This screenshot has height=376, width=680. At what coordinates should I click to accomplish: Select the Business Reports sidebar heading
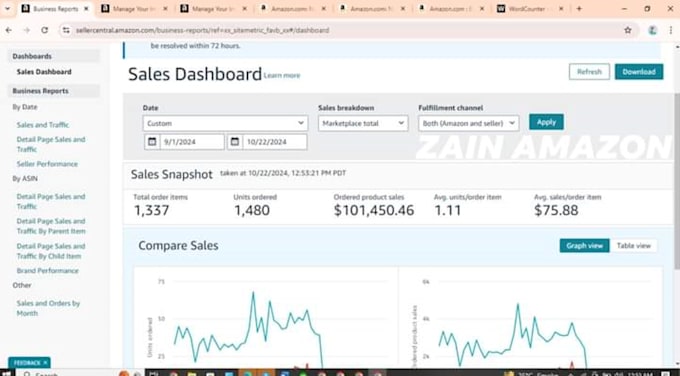[54, 91]
